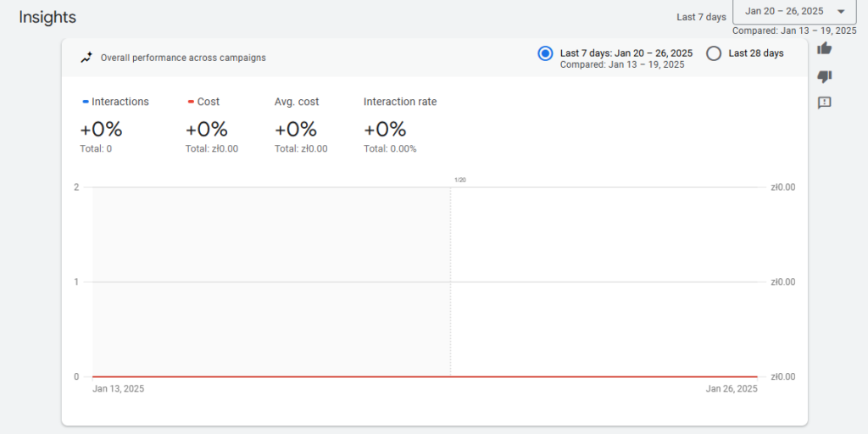Select the Interactions metric label
Viewport: 868px width, 434px height.
click(120, 102)
